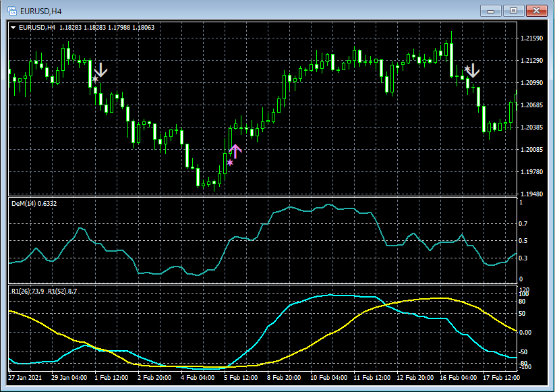This screenshot has width=555, height=392.
Task: Minimize the EURUSD,H4 chart window
Action: 492,10
